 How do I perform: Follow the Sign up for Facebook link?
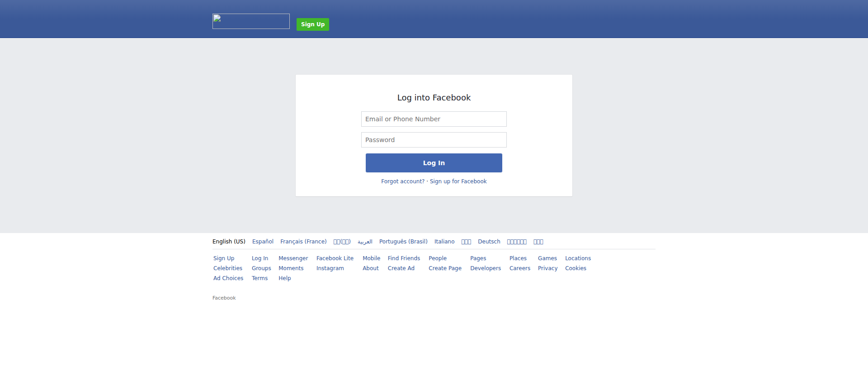(x=458, y=181)
